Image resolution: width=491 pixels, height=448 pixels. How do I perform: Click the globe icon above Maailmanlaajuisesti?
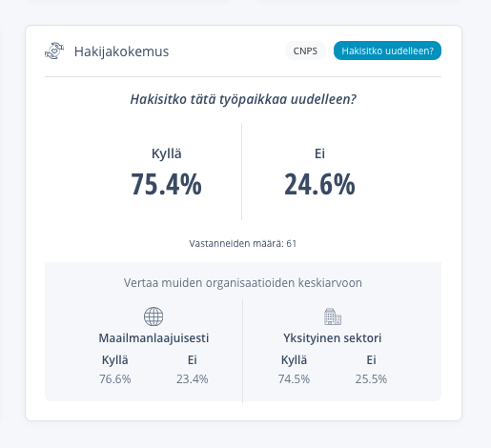(x=153, y=316)
